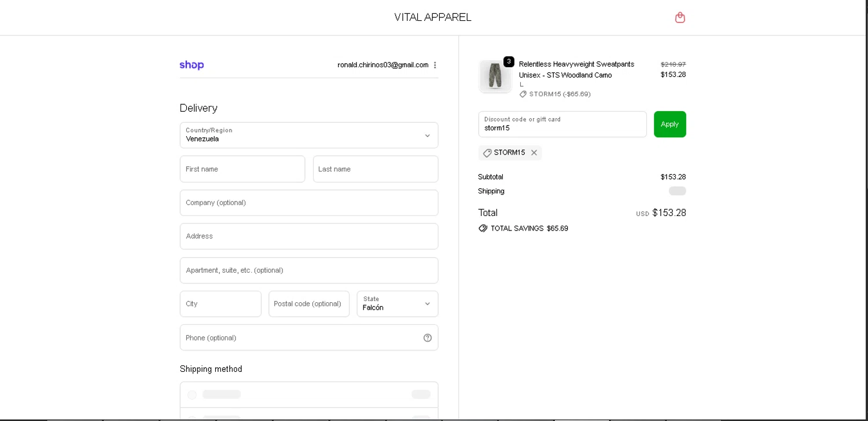Click the Shipping method heading

211,369
